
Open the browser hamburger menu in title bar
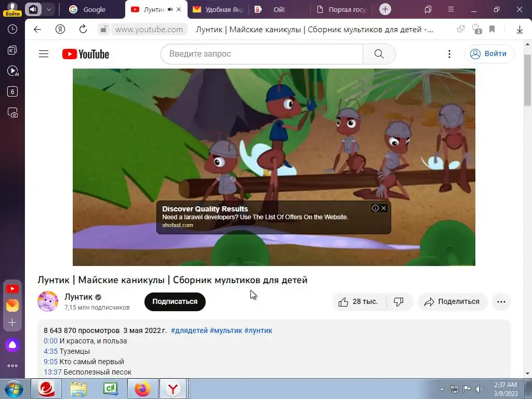pos(451,9)
